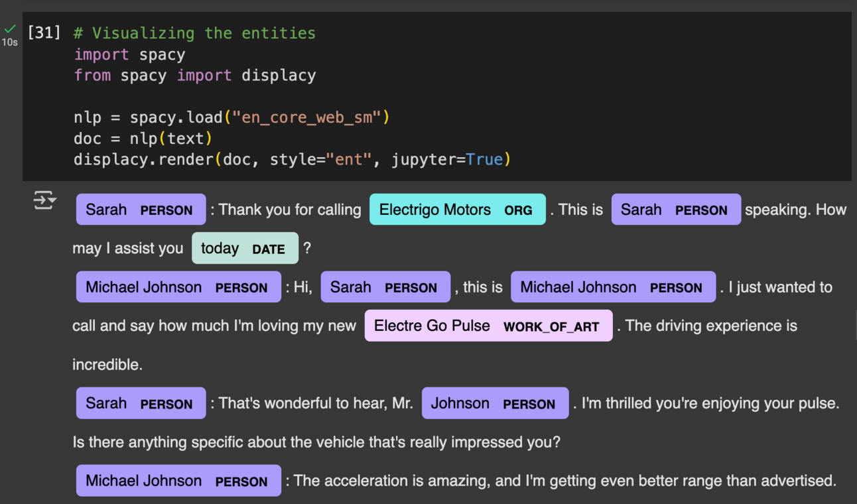This screenshot has height=504, width=857.
Task: Click 'The acceleration is amazing' sentence
Action: (564, 481)
